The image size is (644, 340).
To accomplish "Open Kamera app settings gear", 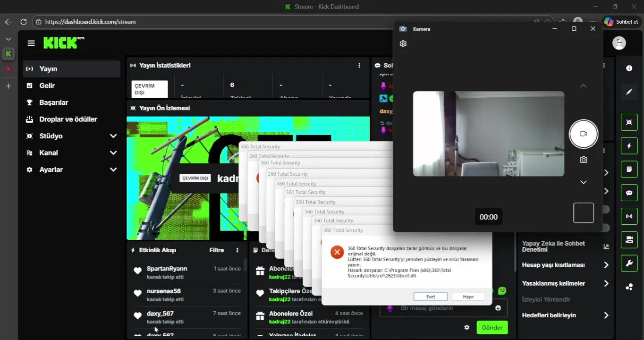I will [403, 43].
